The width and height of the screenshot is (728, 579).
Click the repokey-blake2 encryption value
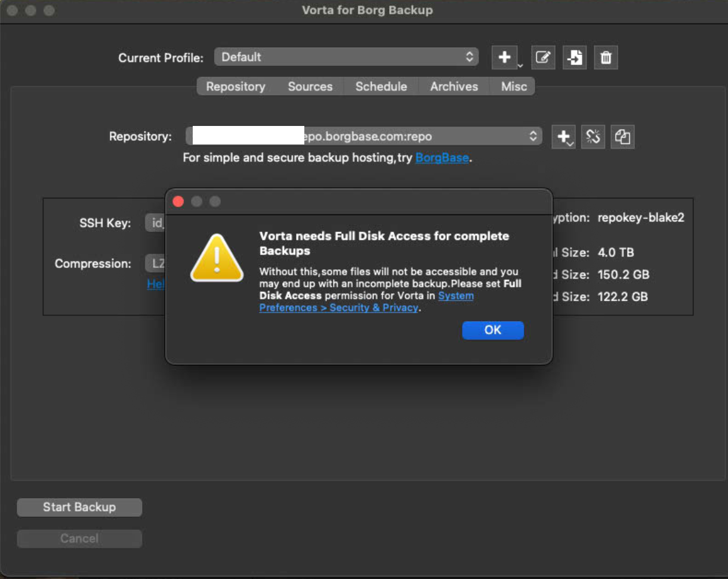pos(641,218)
